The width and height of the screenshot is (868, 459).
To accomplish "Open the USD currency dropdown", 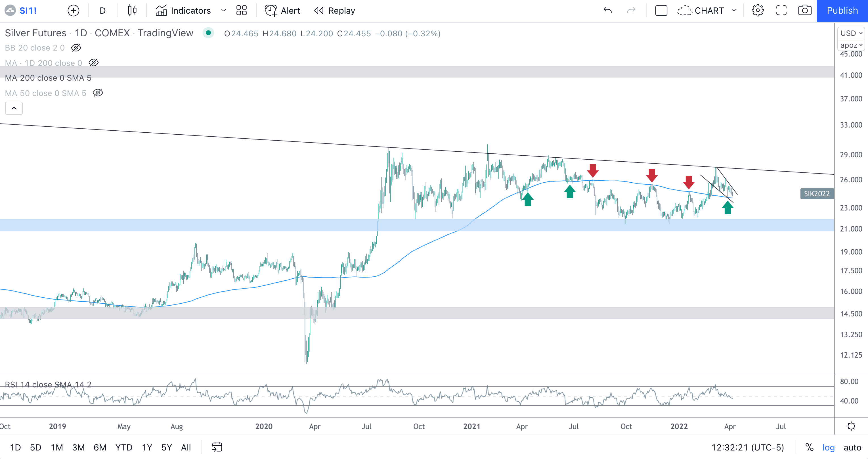I will (850, 33).
